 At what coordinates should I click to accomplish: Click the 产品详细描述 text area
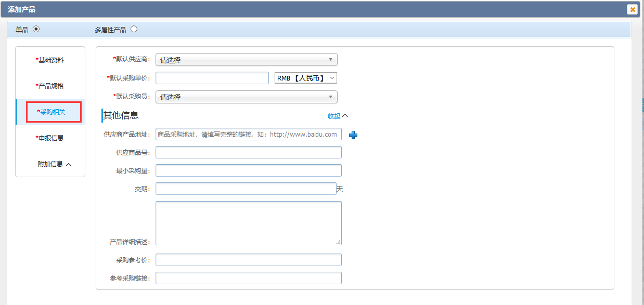click(248, 223)
